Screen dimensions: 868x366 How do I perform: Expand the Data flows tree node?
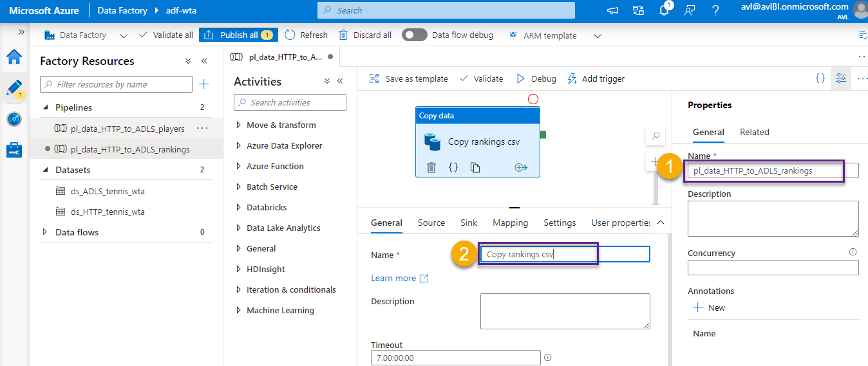pyautogui.click(x=45, y=232)
